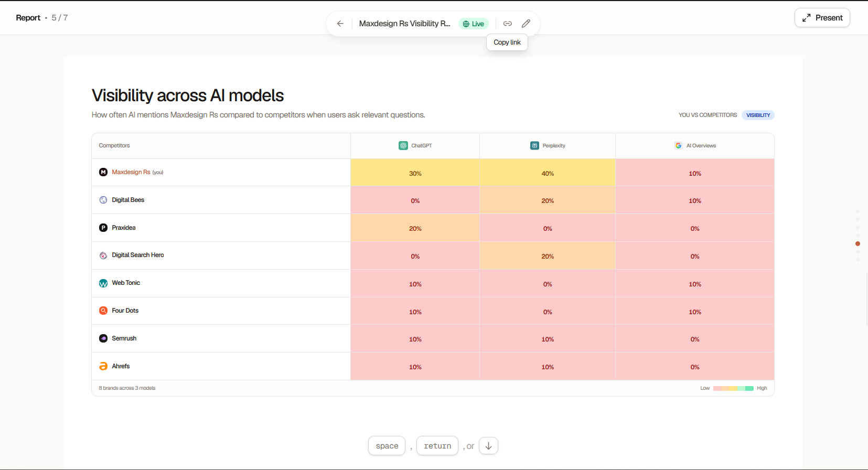Screen dimensions: 868x470
Task: Click the 5 / 7 page counter
Action: (x=60, y=18)
